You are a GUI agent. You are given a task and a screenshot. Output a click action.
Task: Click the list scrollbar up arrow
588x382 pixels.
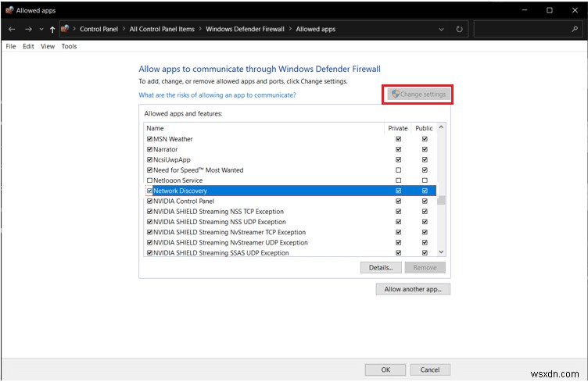[441, 127]
